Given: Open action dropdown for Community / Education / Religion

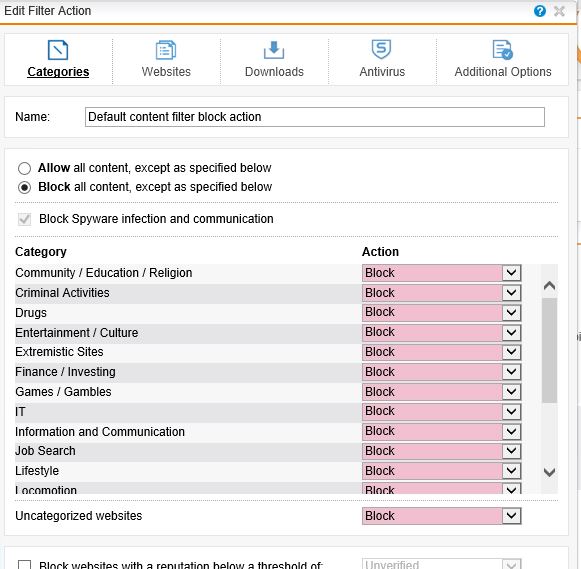Looking at the screenshot, I should 441,273.
